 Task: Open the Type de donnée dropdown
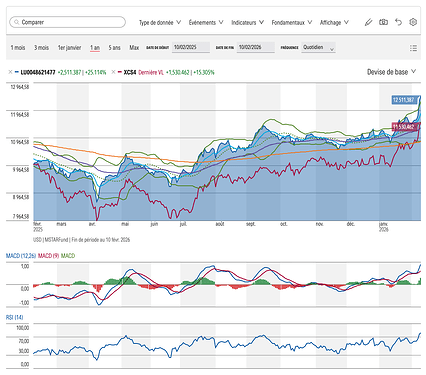click(160, 23)
